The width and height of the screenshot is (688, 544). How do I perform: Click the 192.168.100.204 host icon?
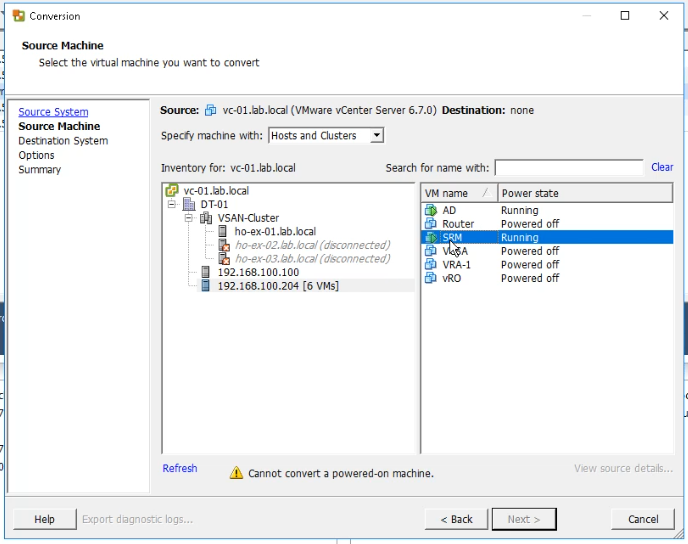(205, 286)
